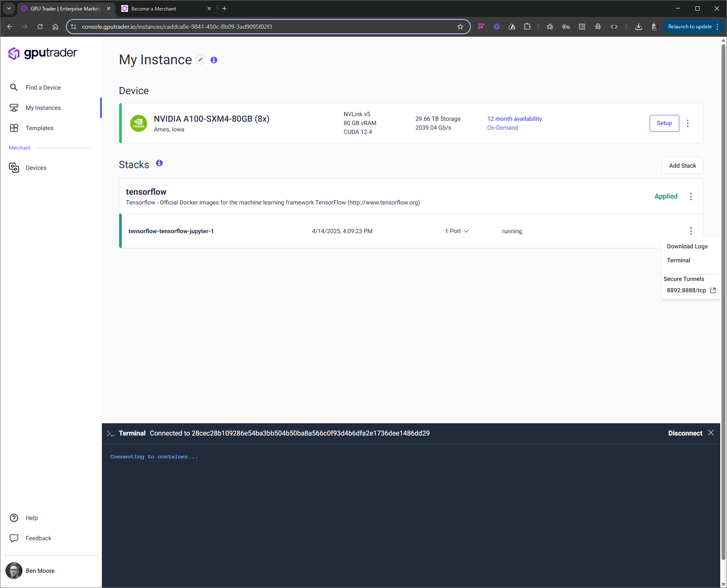727x588 pixels.
Task: Click Add Stack button
Action: coord(682,166)
